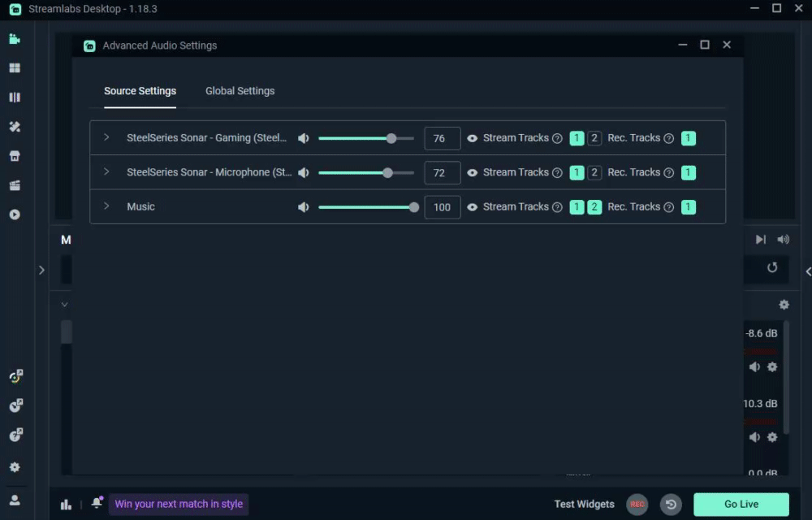
Task: Collapse the right panel chevron
Action: 808,271
